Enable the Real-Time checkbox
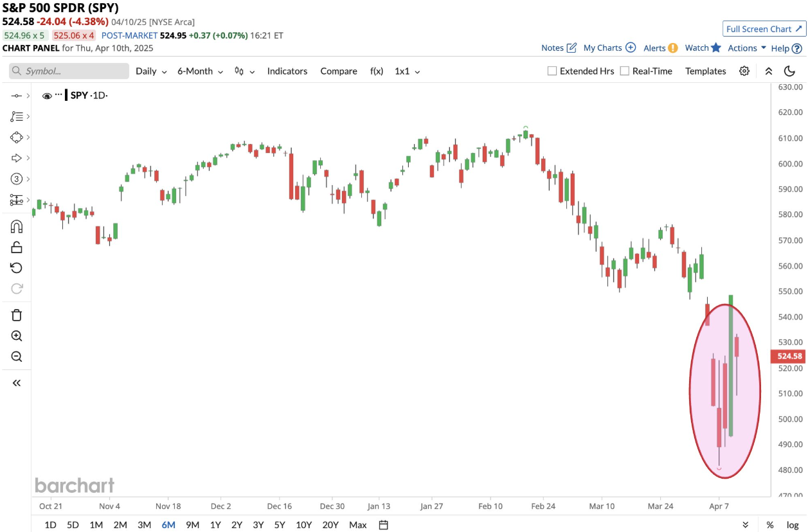Image resolution: width=808 pixels, height=532 pixels. point(624,71)
